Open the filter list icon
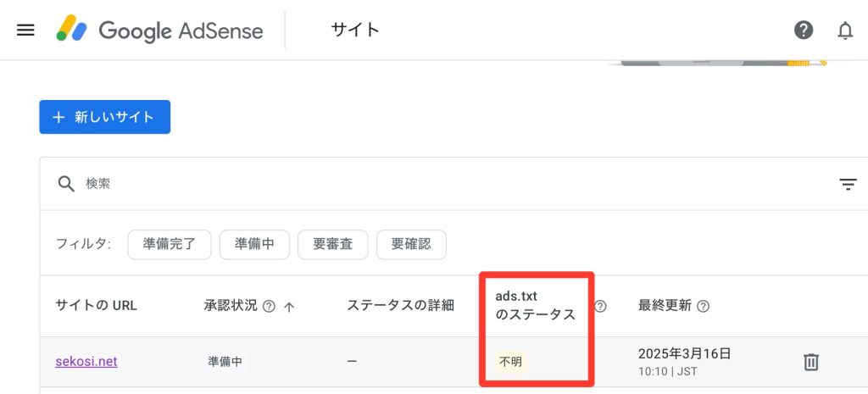 coord(848,184)
